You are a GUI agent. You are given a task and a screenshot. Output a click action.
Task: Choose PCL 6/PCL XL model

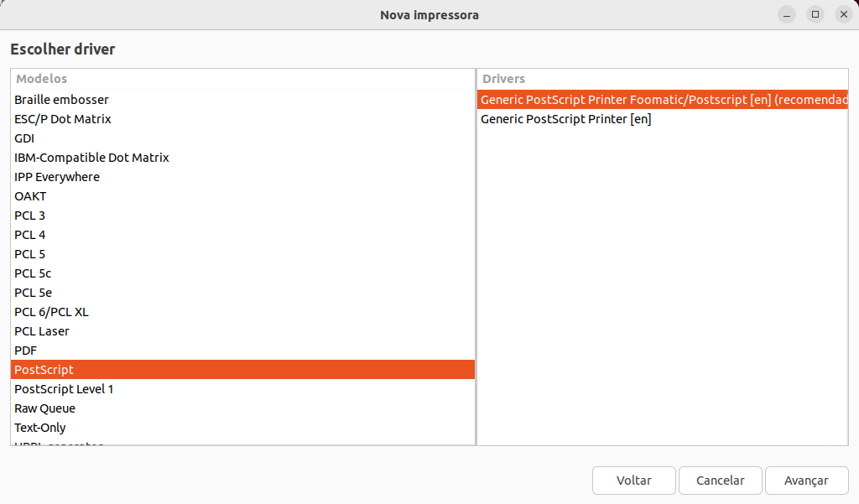coord(51,312)
